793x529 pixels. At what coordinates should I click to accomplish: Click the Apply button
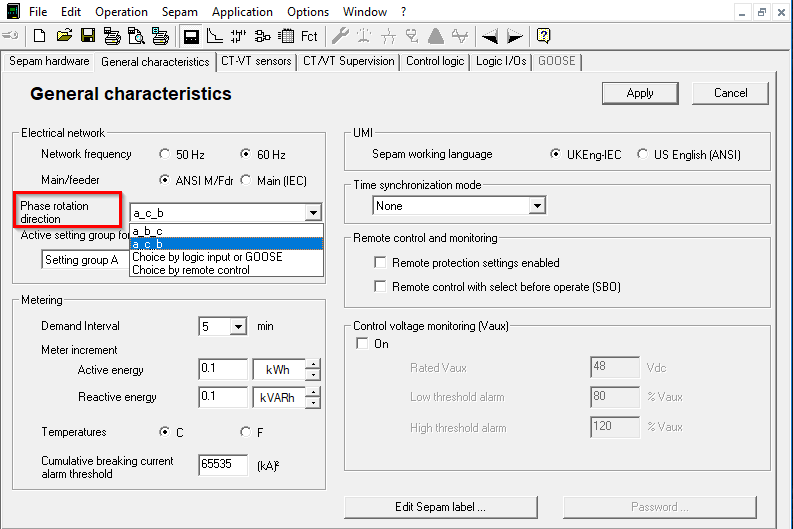tap(640, 93)
